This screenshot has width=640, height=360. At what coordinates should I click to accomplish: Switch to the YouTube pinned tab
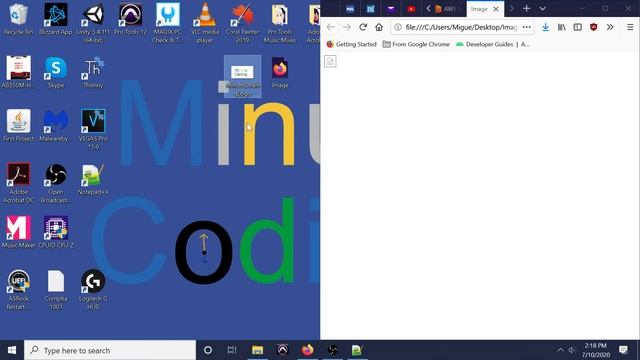[x=411, y=9]
